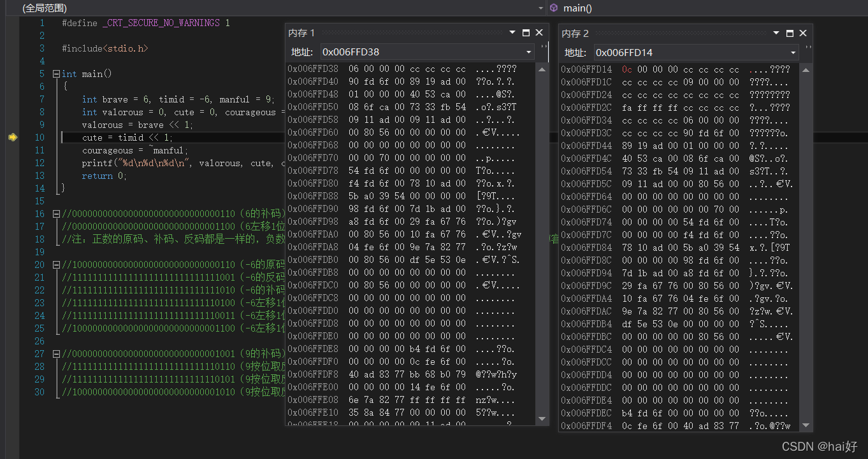
Task: Click line number 10 in the margin
Action: point(40,138)
